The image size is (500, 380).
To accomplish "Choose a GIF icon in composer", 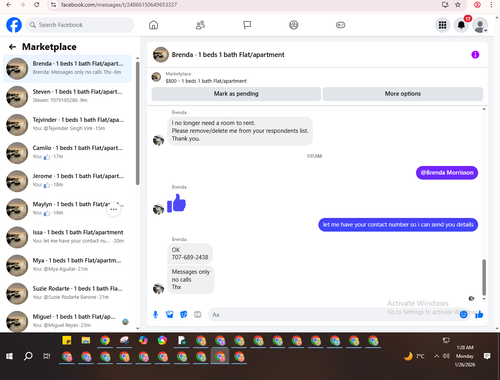I will pyautogui.click(x=198, y=314).
